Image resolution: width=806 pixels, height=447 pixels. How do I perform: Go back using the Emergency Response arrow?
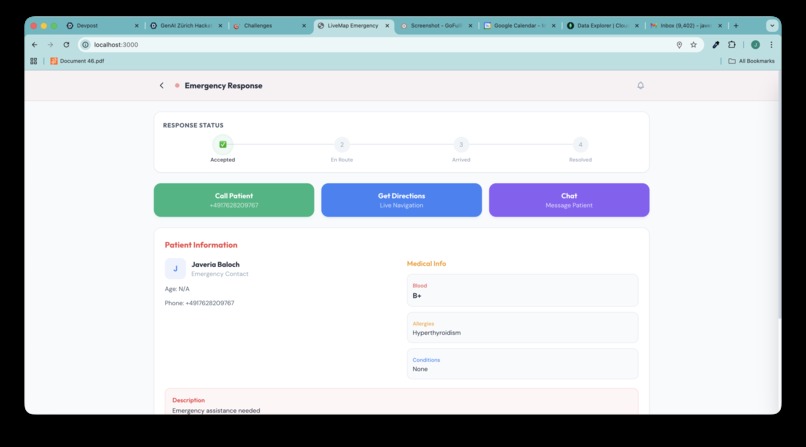(x=161, y=85)
